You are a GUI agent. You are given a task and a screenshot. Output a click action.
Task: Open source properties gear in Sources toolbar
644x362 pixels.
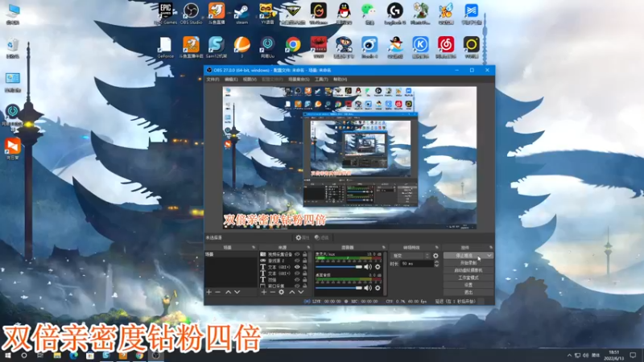(281, 292)
